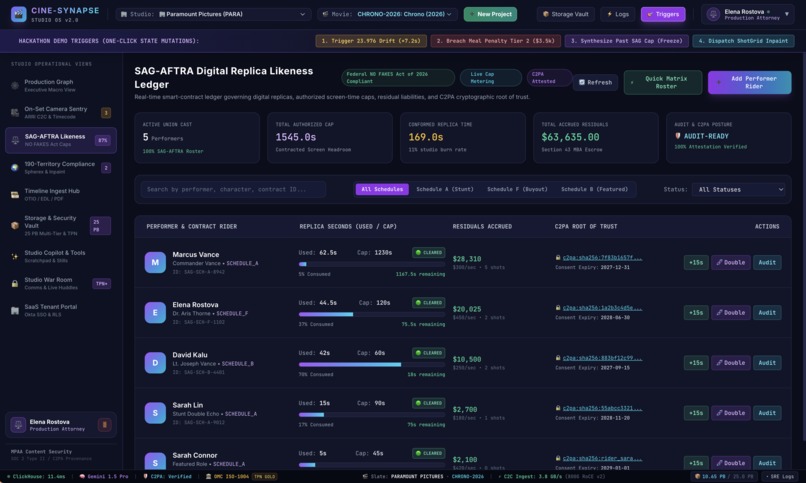Viewport: 806px width, 483px height.
Task: Click the shield icon next to AUDIT-READY
Action: tap(677, 136)
